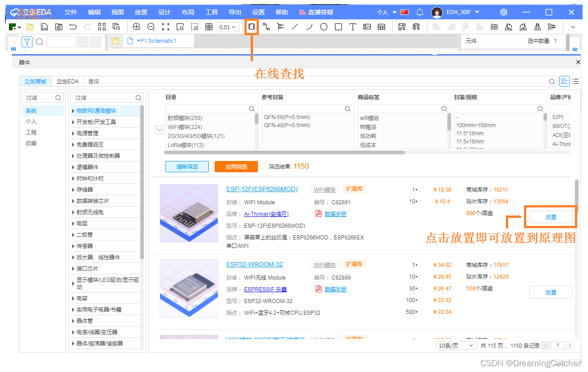Viewport: 588px width, 372px height.
Task: Select the circle drawing tool
Action: coord(324,27)
